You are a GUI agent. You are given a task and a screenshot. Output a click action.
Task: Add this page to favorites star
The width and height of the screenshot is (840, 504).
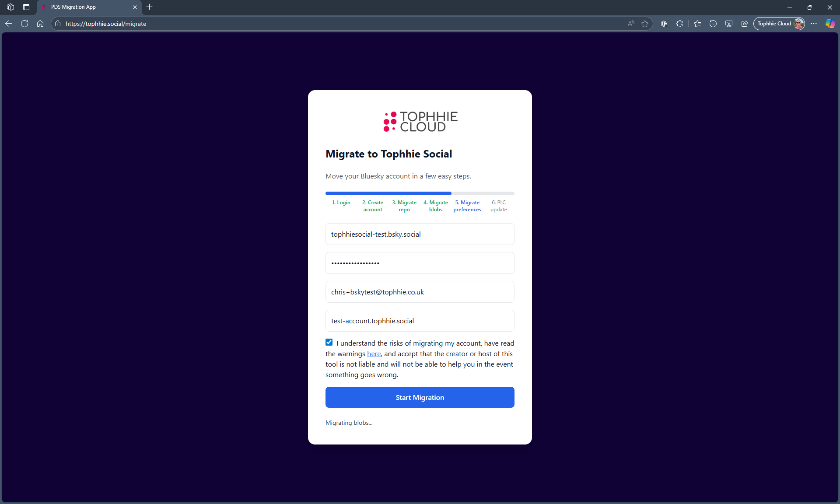645,24
